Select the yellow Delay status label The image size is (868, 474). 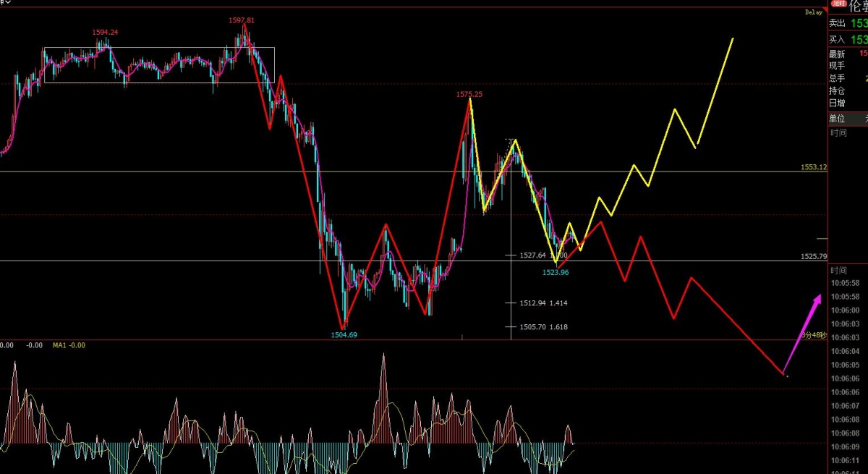click(814, 12)
